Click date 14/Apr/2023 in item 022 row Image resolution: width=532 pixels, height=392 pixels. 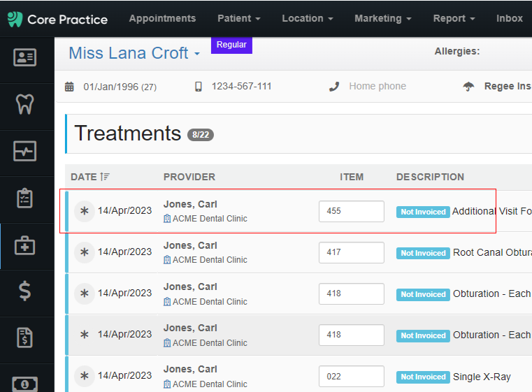click(125, 375)
